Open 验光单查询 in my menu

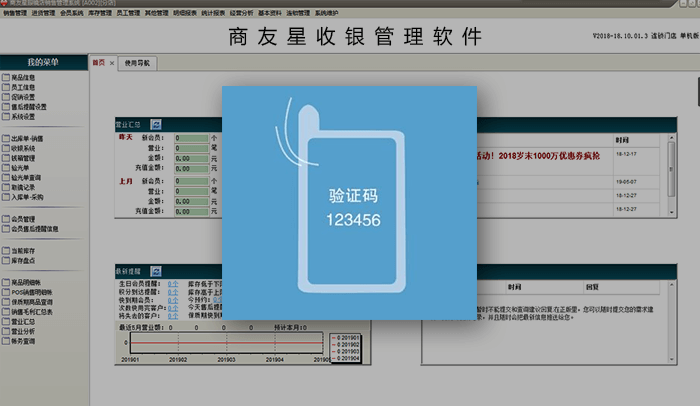click(x=21, y=178)
